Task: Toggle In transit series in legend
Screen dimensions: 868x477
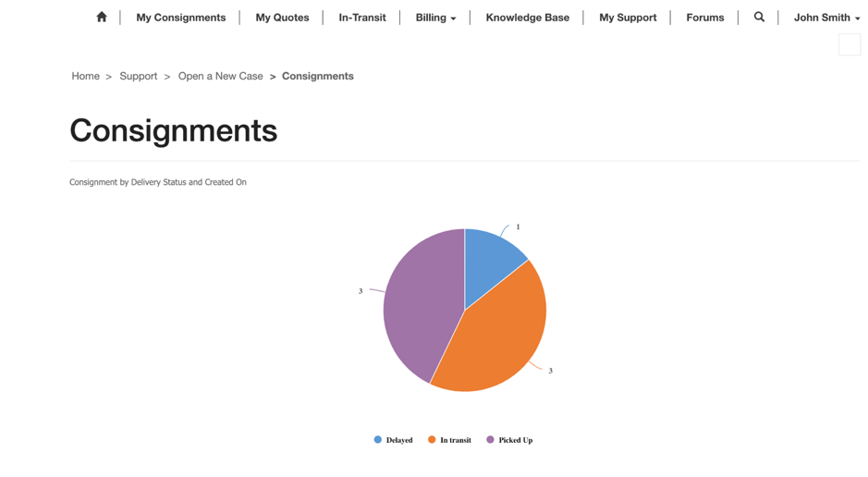Action: pos(450,440)
